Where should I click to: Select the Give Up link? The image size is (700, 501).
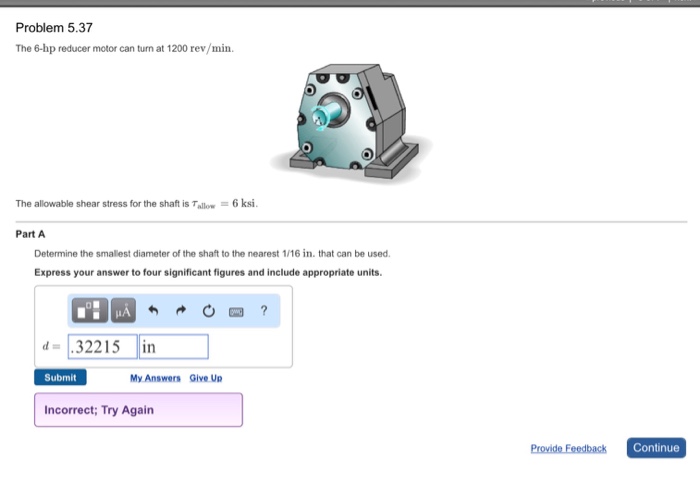click(x=206, y=378)
